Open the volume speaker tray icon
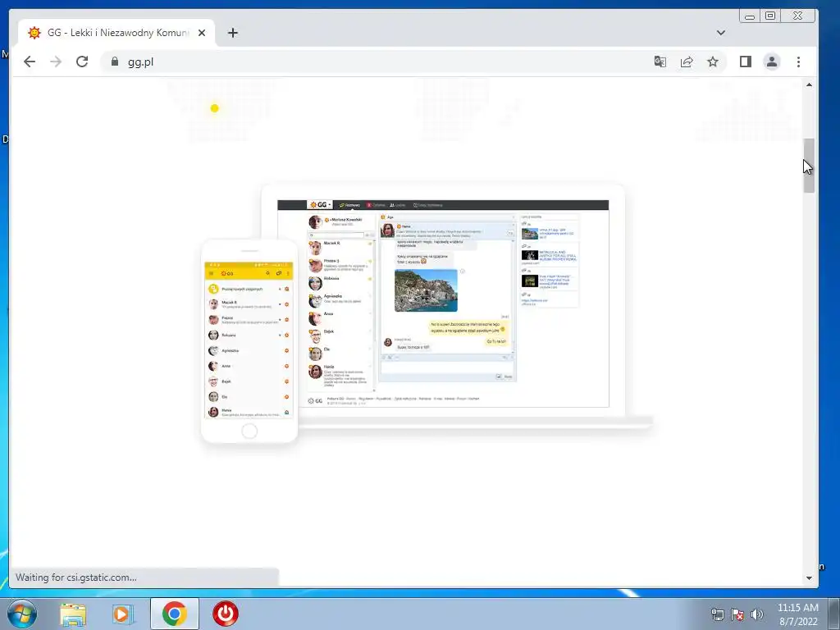This screenshot has height=630, width=840. tap(756, 614)
